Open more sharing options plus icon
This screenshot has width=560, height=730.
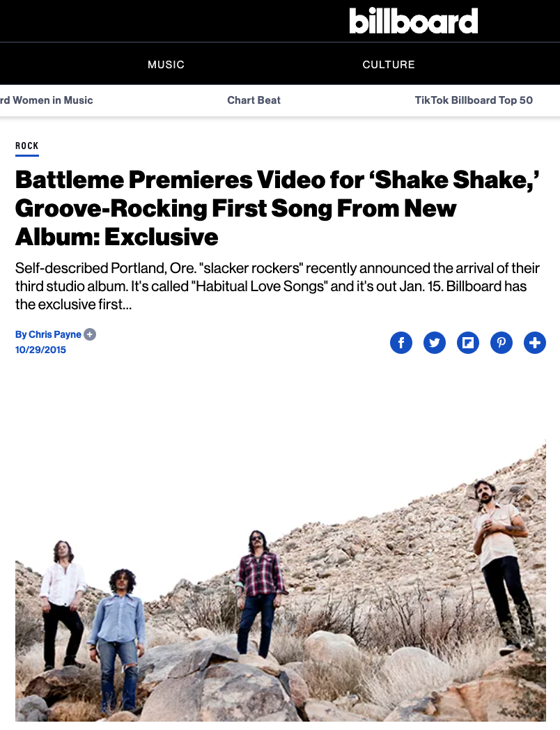(535, 343)
